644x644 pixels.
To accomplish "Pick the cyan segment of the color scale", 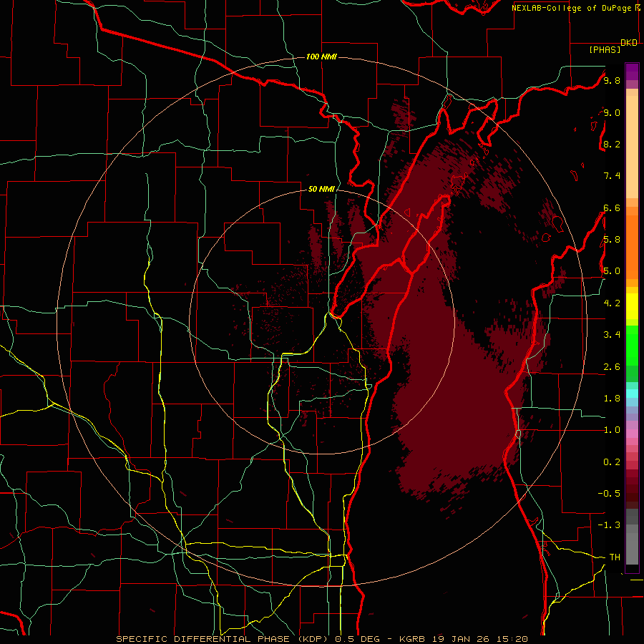I will pos(632,394).
